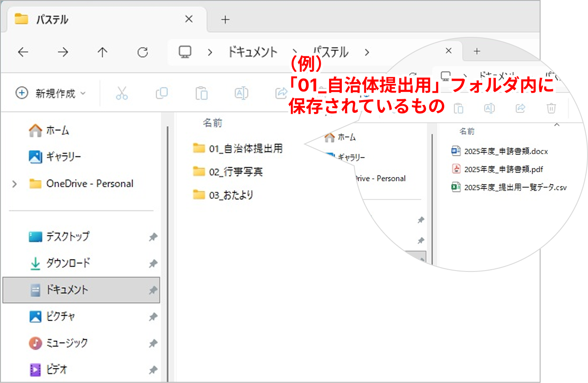Image resolution: width=588 pixels, height=383 pixels.
Task: Click chevron after パステル in address bar
Action: point(366,53)
